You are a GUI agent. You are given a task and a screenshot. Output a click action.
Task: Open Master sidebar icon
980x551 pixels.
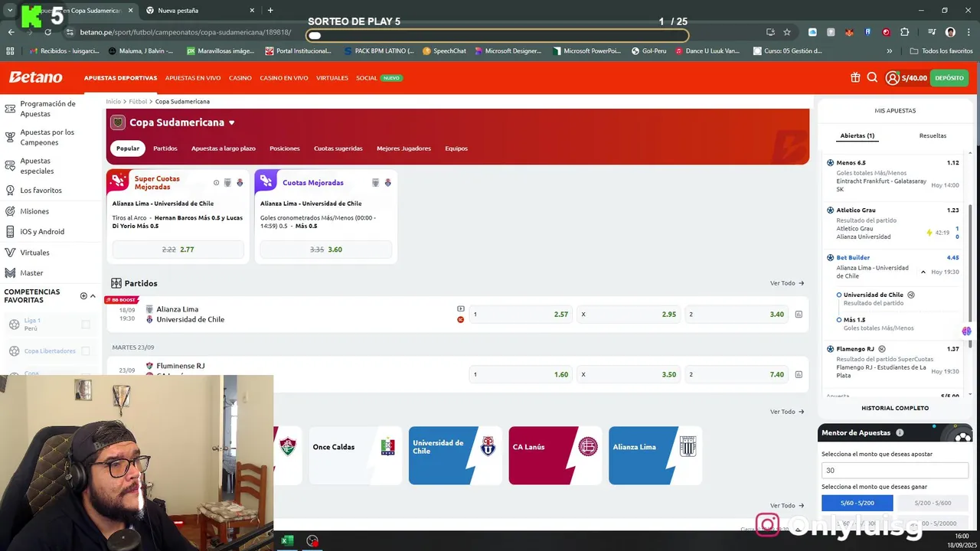[x=11, y=272]
